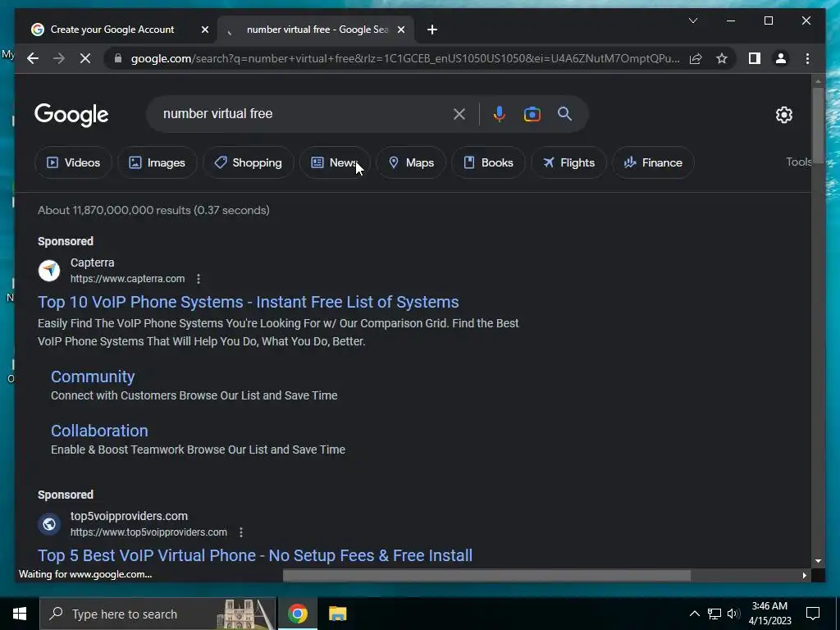Click the Windows taskbar search box
Screen dimensions: 840x630
pyautogui.click(x=158, y=614)
